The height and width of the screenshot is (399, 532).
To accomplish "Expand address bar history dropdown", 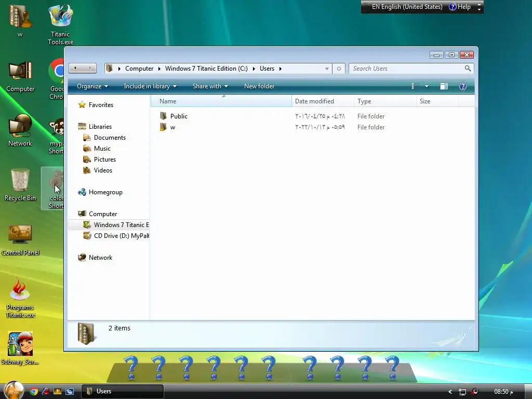I will click(327, 69).
